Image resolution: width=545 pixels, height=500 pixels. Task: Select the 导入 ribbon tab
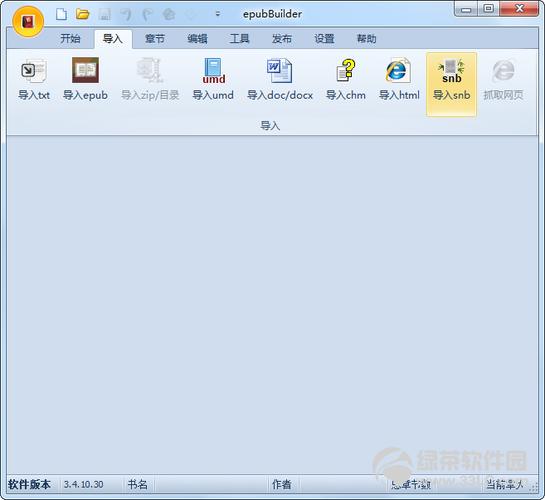113,39
